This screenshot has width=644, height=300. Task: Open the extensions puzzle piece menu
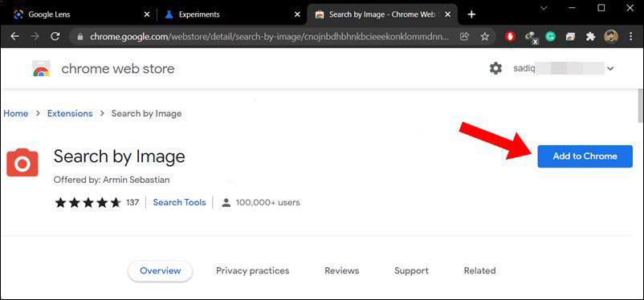point(591,37)
